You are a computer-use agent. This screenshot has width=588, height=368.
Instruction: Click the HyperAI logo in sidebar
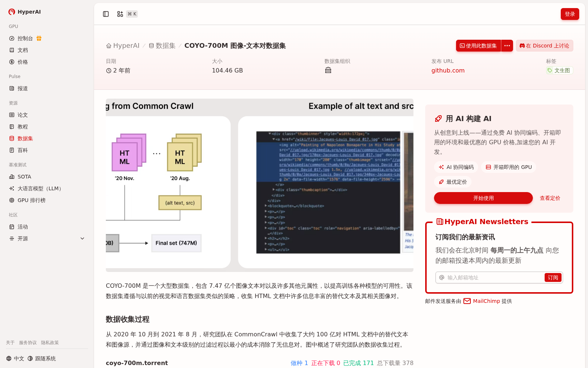25,12
